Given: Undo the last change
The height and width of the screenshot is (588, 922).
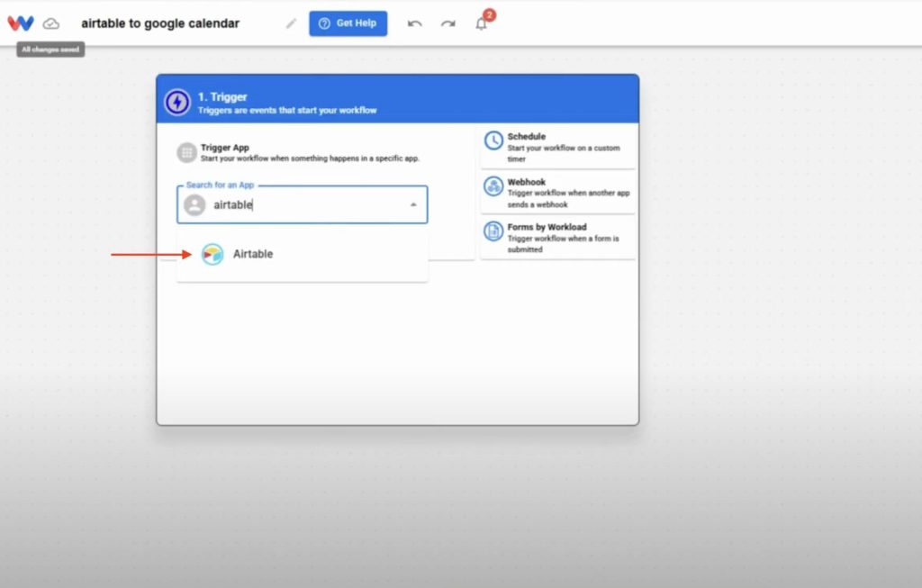Looking at the screenshot, I should coord(414,23).
